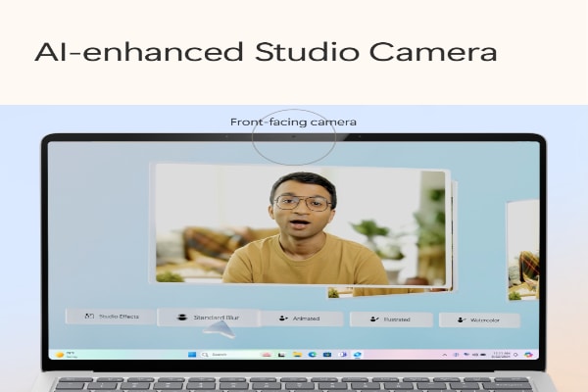Select the Standard Blur effect button
Viewport: 588px width, 392px height.
click(x=207, y=318)
